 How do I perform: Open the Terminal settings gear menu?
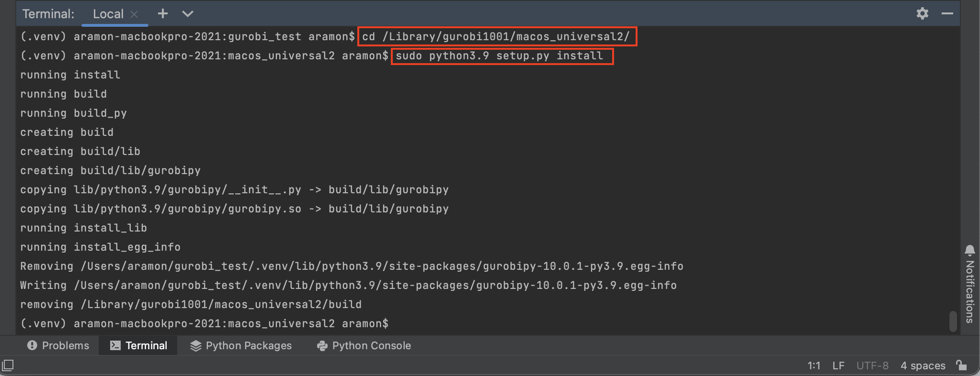pyautogui.click(x=923, y=13)
